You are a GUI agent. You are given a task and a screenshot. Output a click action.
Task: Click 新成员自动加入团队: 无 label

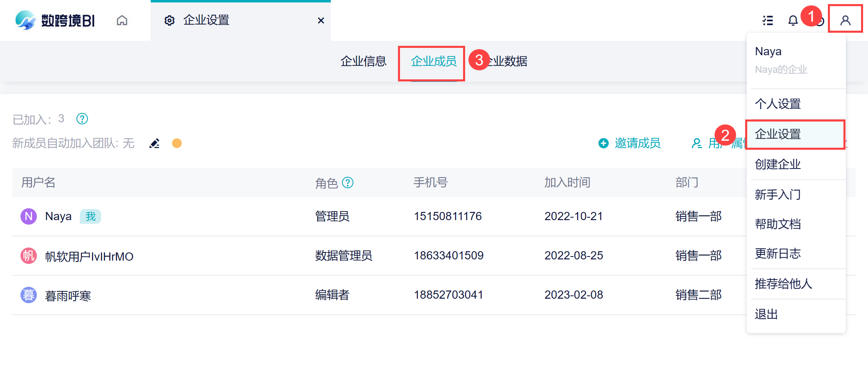(x=73, y=143)
